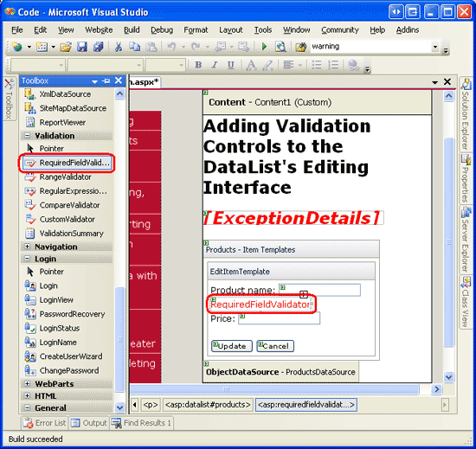Click the Product name text box
Screen dimensions: 476x449
pyautogui.click(x=319, y=290)
